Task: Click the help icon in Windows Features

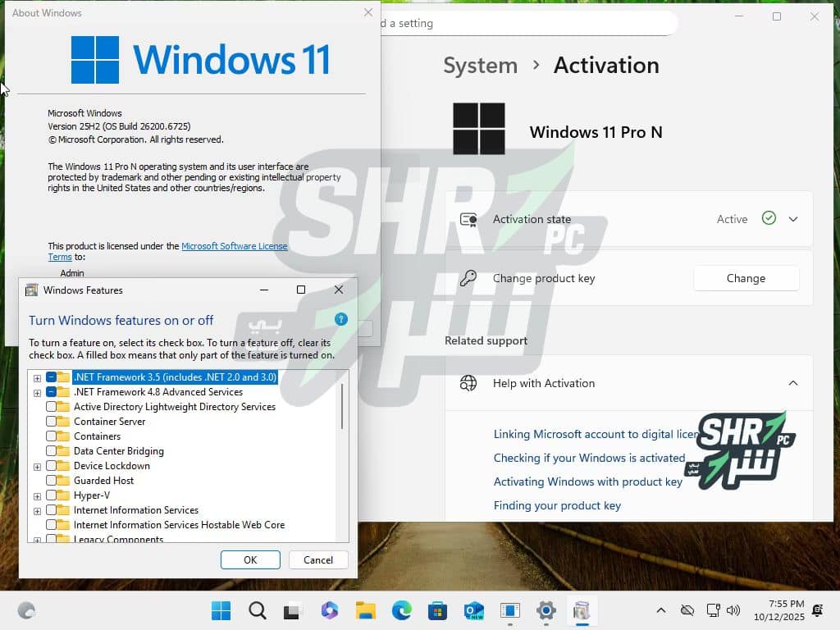Action: [x=341, y=320]
